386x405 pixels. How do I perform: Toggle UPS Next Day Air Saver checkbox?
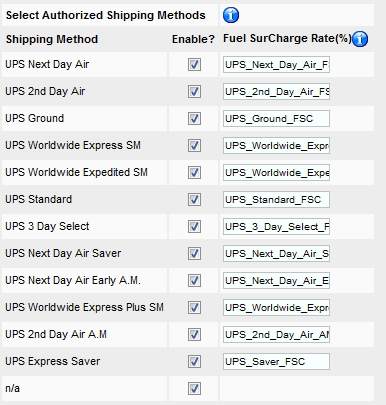tap(194, 253)
